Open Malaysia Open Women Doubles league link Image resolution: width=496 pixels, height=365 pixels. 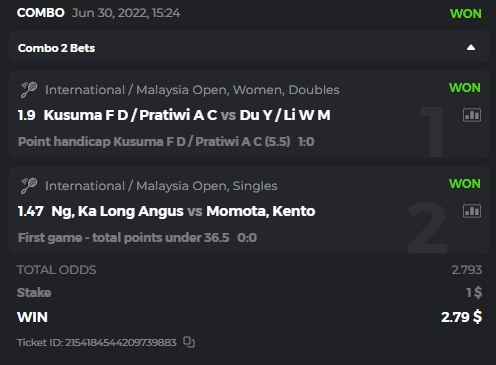(192, 90)
